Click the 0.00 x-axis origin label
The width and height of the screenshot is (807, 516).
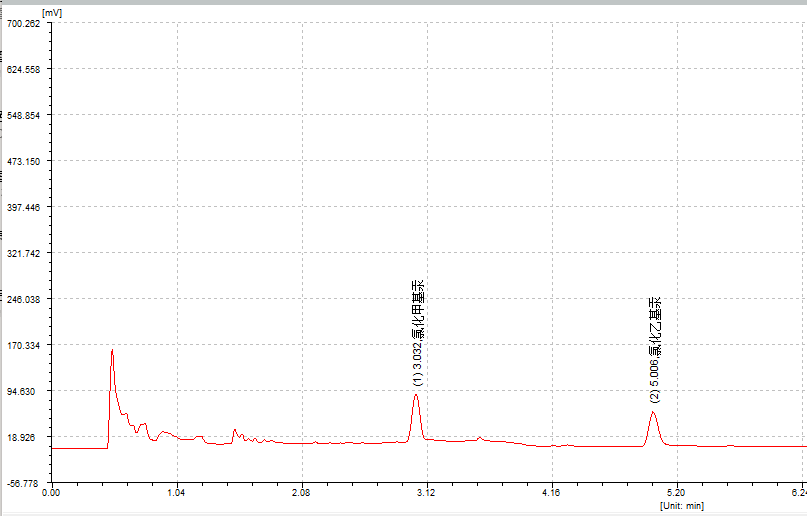tap(52, 493)
